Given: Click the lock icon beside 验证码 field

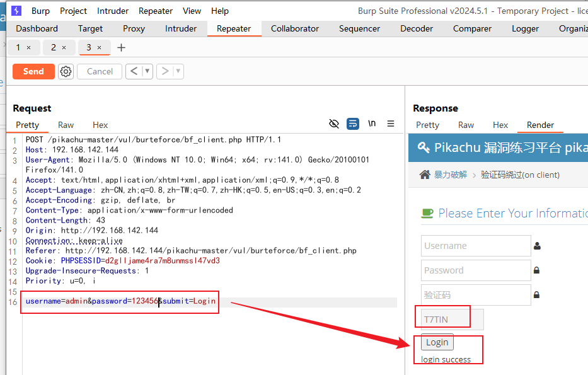Looking at the screenshot, I should 536,295.
